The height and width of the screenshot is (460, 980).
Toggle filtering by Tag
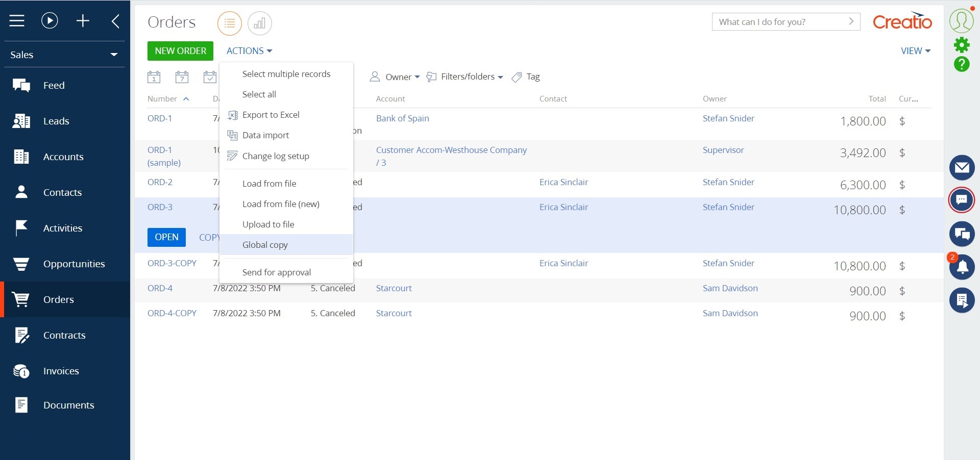(526, 76)
